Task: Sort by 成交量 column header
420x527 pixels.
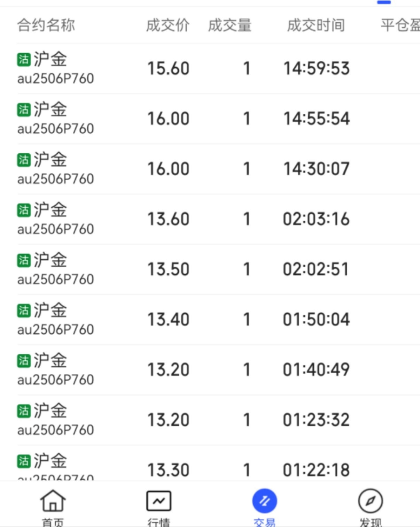Action: click(230, 25)
